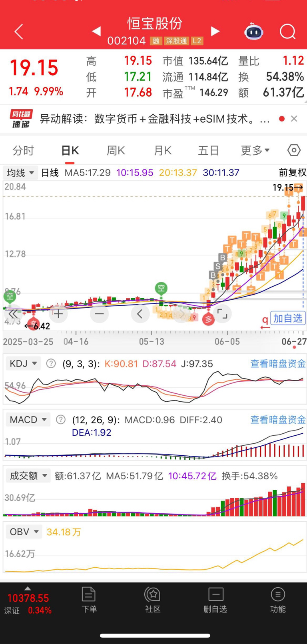The height and width of the screenshot is (644, 307).
Task: Open 查看暗盘资金 link beside KDJ
Action: pyautogui.click(x=278, y=363)
